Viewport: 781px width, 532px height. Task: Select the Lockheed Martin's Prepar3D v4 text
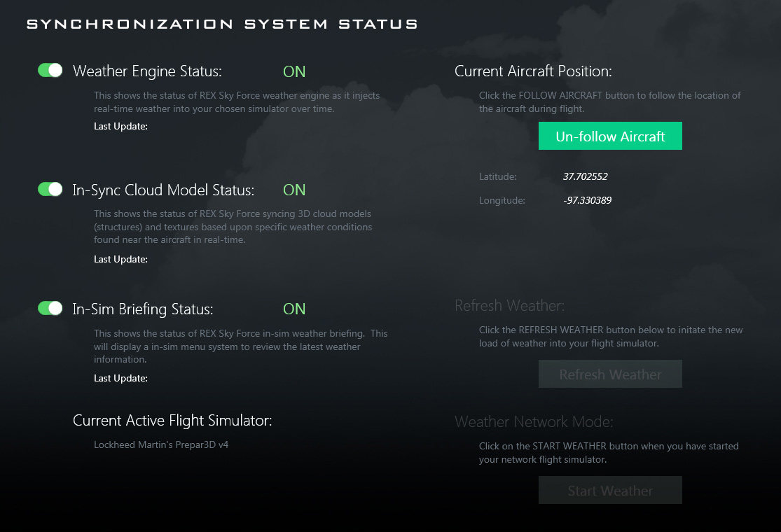pyautogui.click(x=160, y=444)
